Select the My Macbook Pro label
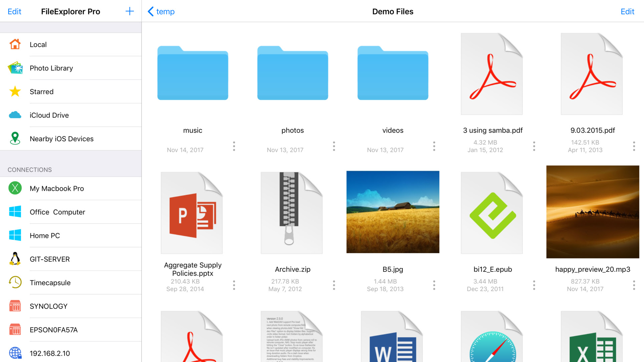 point(57,188)
